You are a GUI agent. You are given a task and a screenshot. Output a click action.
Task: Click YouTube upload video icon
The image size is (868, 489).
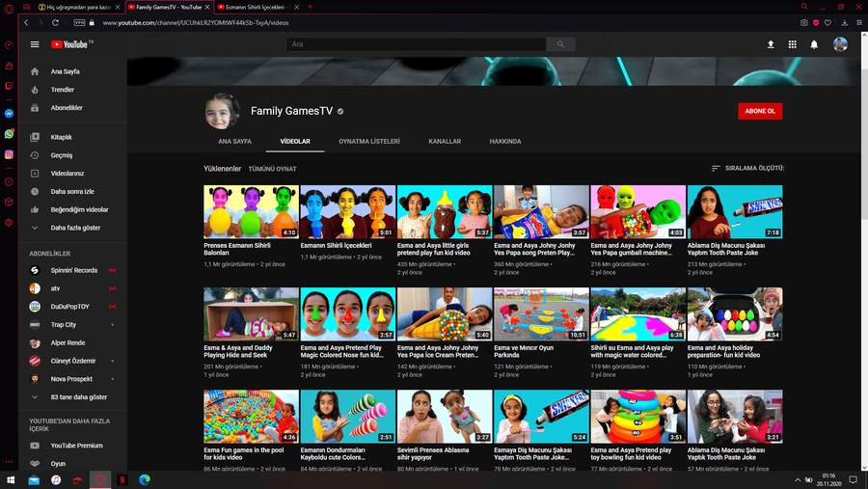[771, 44]
